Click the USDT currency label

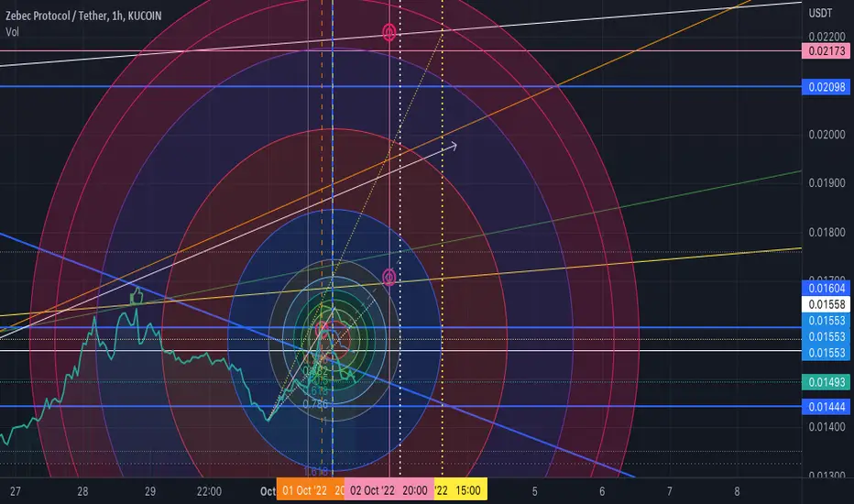pyautogui.click(x=820, y=13)
